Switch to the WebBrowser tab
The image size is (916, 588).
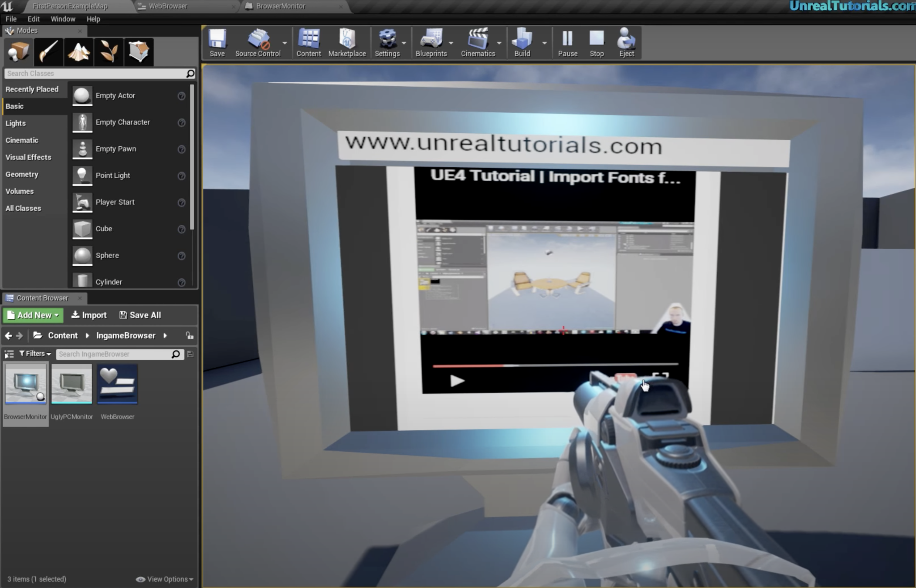[167, 6]
